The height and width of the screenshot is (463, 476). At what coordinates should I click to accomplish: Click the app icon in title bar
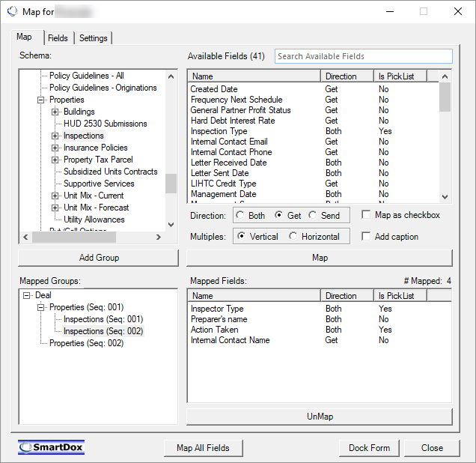point(13,11)
